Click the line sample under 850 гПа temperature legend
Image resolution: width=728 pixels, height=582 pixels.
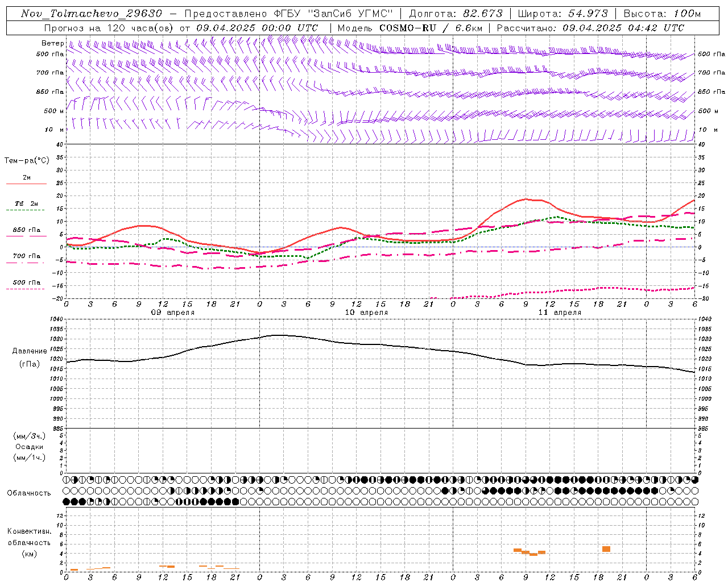(26, 236)
